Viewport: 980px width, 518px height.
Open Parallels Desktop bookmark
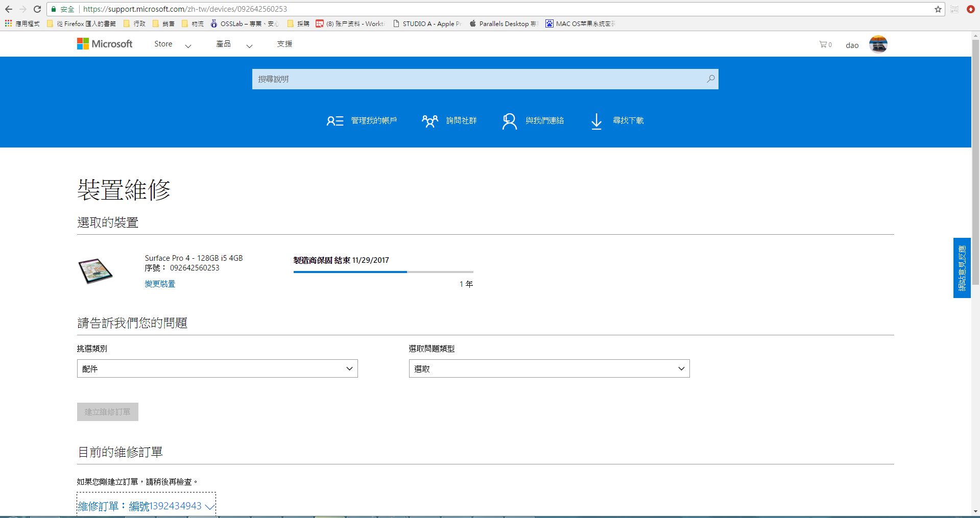pyautogui.click(x=504, y=23)
